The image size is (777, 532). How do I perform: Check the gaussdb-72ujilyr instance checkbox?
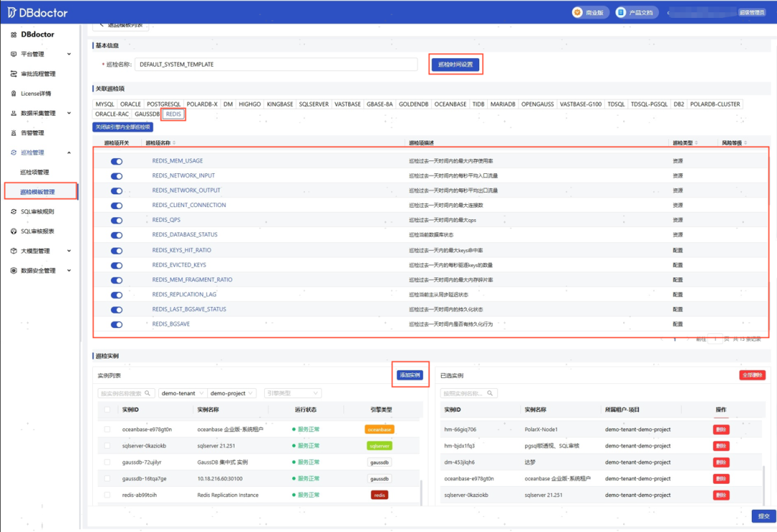tap(107, 462)
